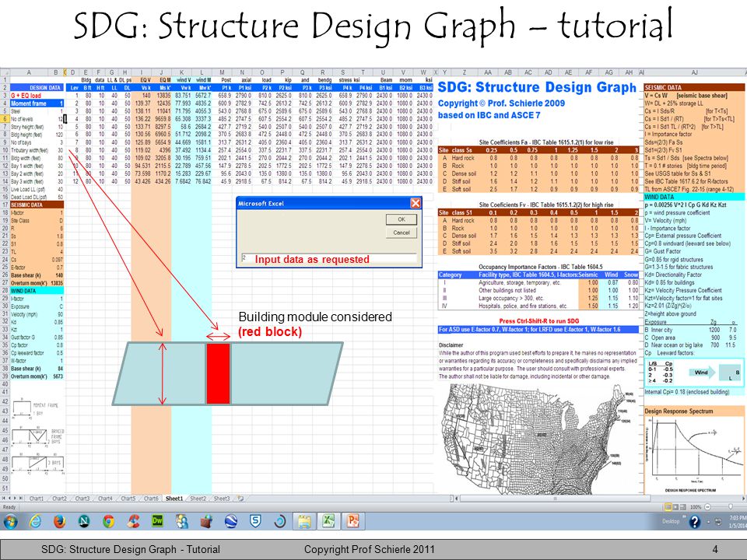Select the 'Moment frame' cell
The height and width of the screenshot is (560, 747).
(x=29, y=103)
